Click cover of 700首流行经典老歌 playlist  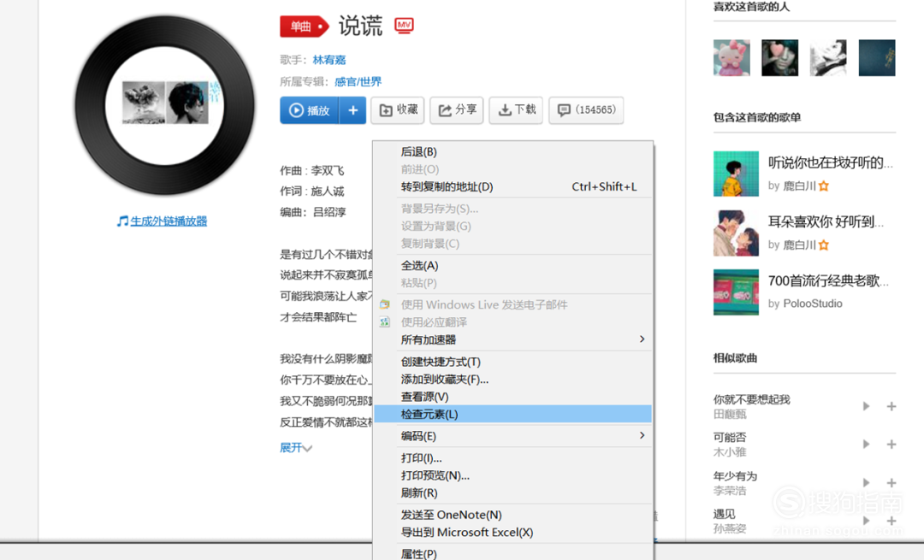coord(736,292)
